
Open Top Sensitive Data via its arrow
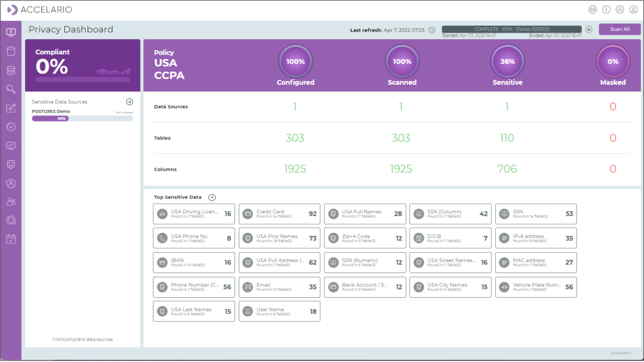[x=211, y=197]
